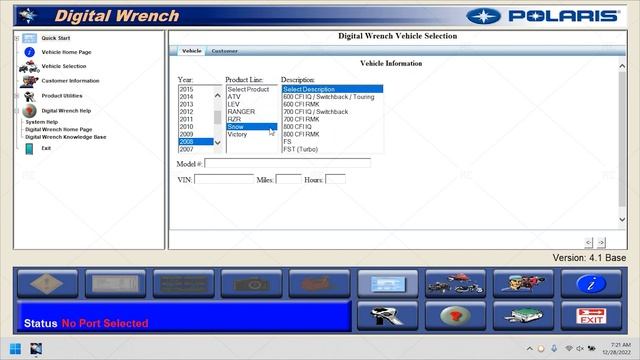The width and height of the screenshot is (640, 360).
Task: Click the Digital Wrench Help red icon
Action: click(x=29, y=111)
